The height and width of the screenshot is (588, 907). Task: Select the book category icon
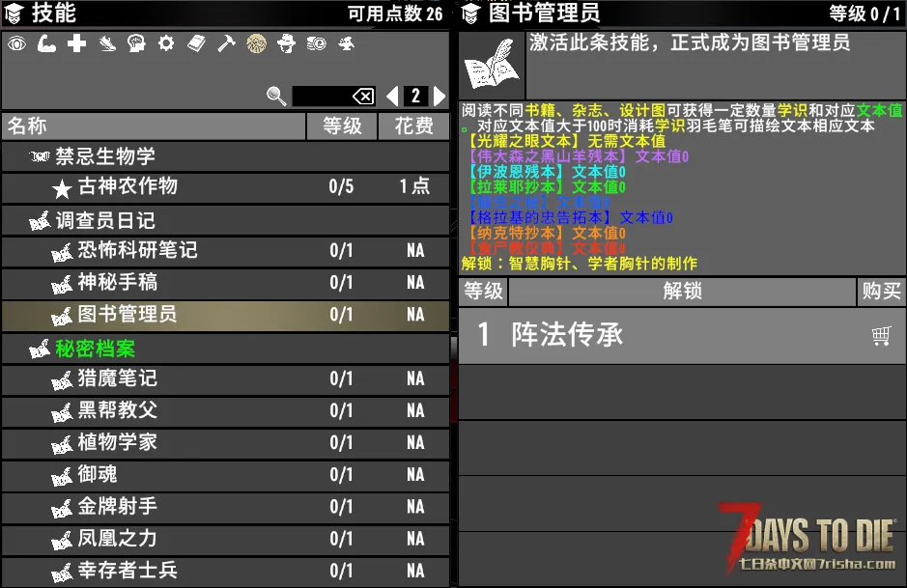coord(196,43)
